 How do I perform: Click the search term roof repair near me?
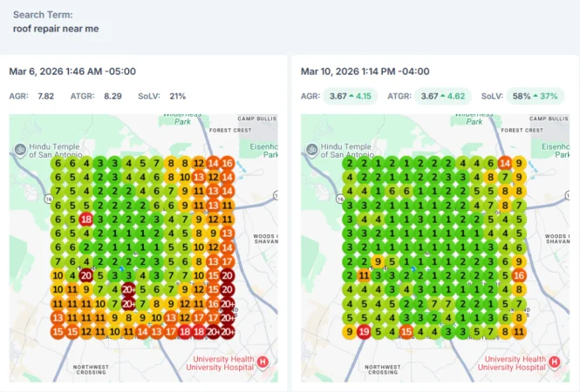point(56,29)
